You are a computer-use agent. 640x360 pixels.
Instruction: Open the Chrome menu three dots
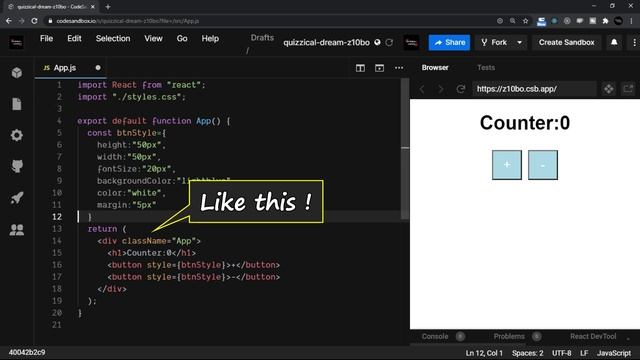pyautogui.click(x=631, y=21)
